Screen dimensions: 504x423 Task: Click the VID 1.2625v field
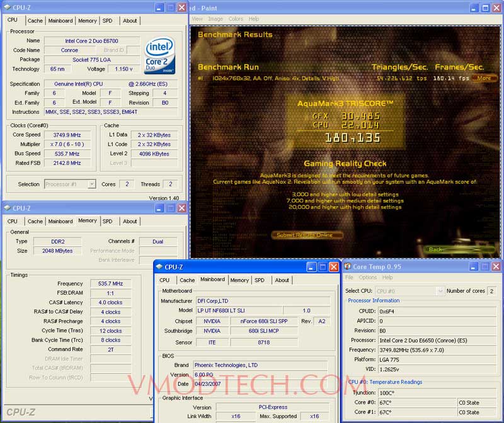point(437,369)
